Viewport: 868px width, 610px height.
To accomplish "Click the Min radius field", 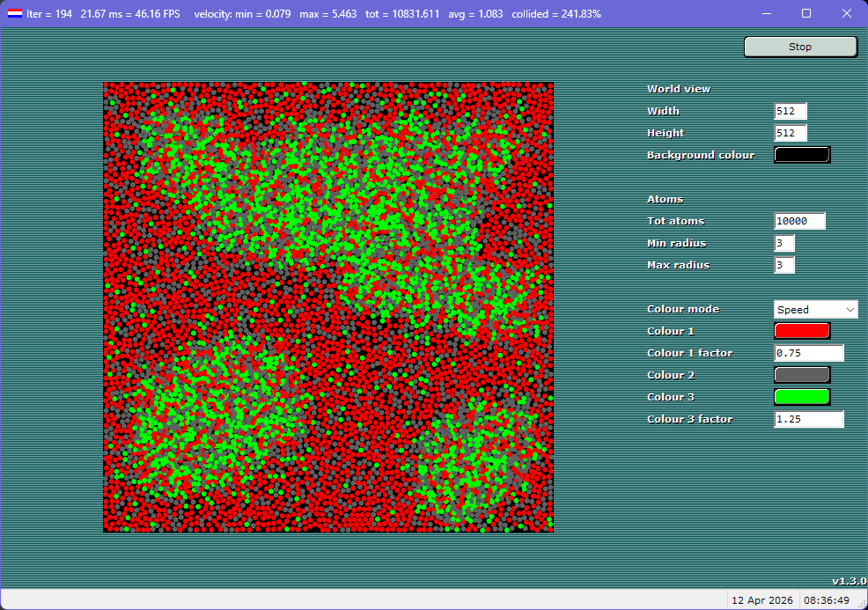I will 783,243.
